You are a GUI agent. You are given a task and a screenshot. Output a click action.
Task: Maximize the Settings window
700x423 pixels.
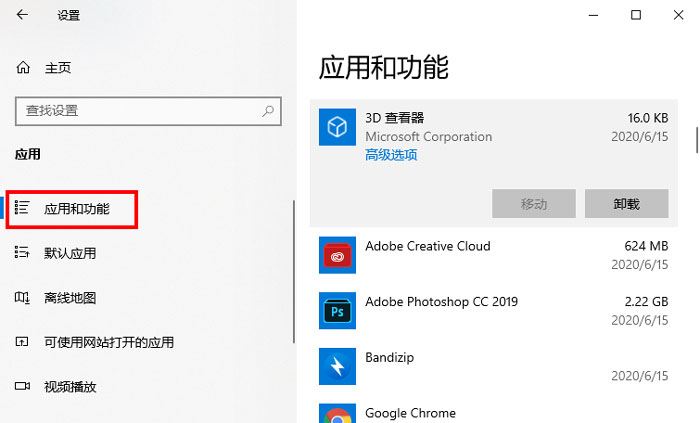[636, 15]
